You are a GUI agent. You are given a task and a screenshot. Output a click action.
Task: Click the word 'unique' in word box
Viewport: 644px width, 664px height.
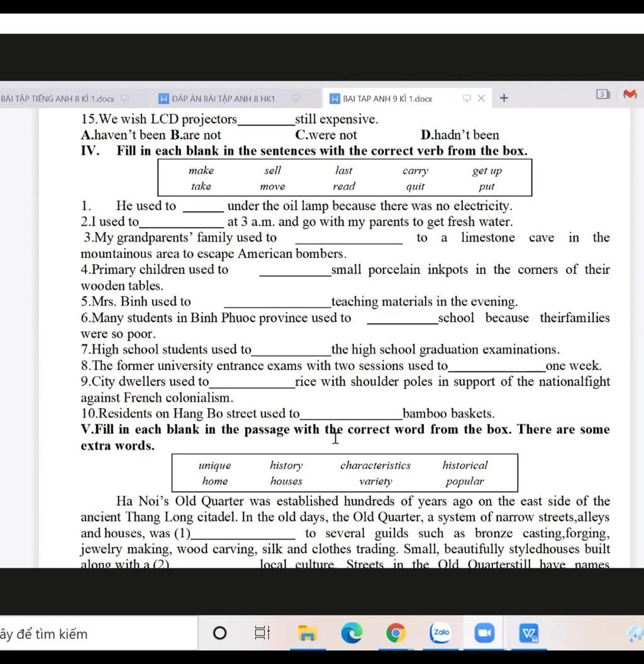tap(215, 466)
